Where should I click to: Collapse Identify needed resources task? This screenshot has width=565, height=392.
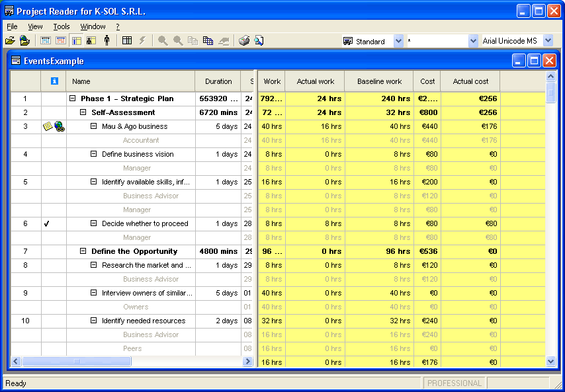pyautogui.click(x=94, y=321)
